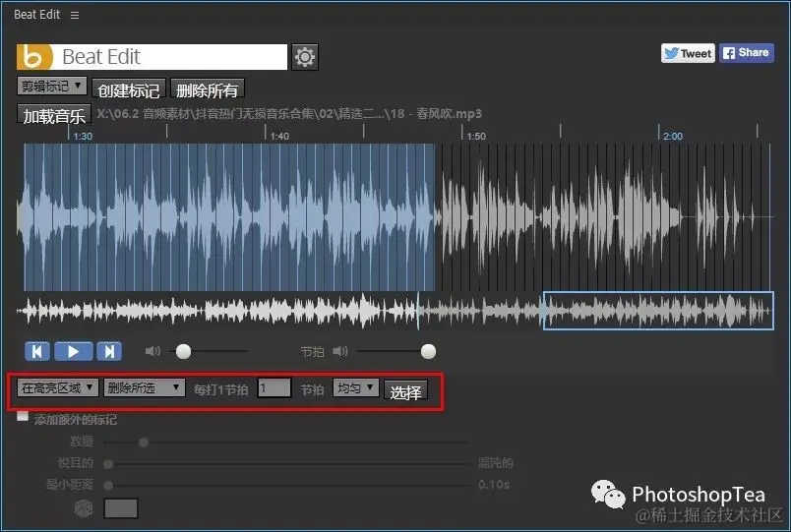
Task: Jump to next beat button
Action: [109, 351]
